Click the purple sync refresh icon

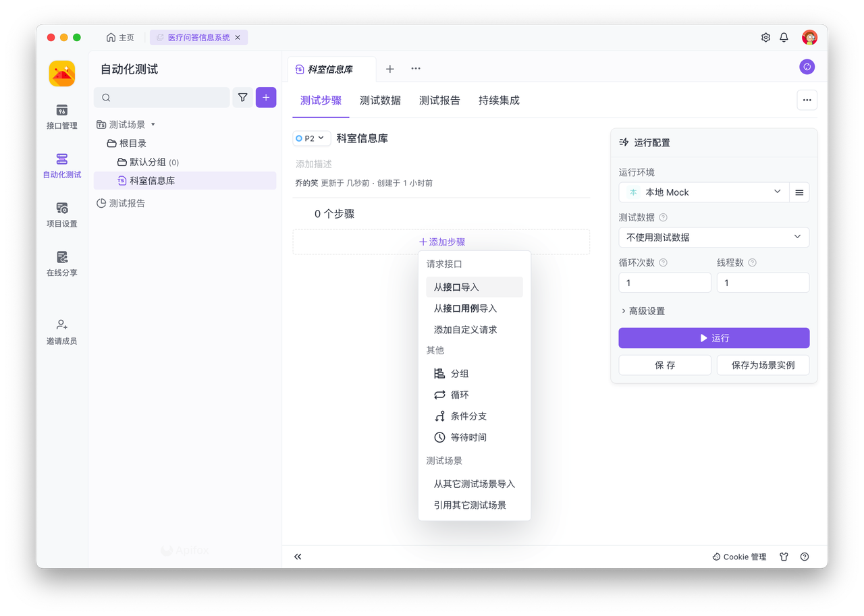pos(807,67)
